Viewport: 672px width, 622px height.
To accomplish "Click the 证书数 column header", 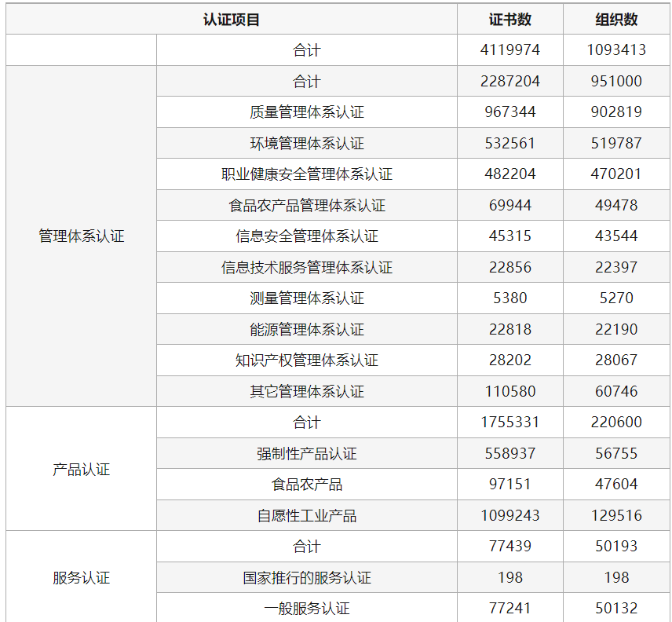I will coord(510,20).
